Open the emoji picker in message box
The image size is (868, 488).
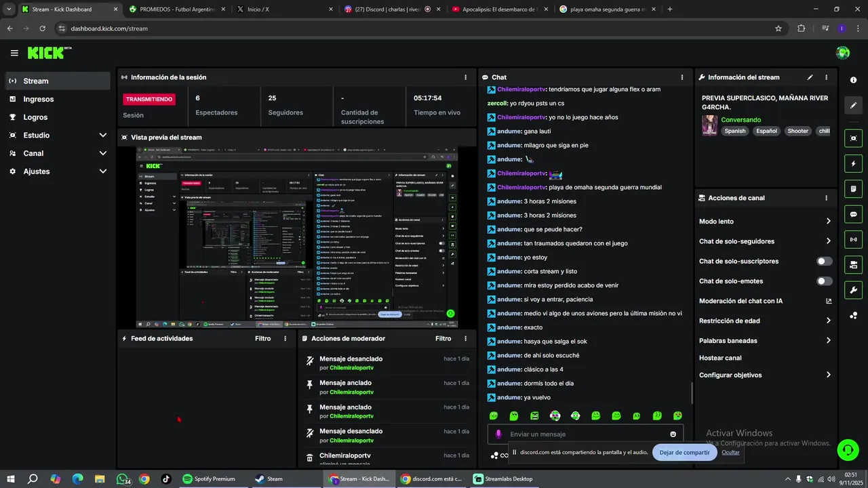[x=673, y=434]
